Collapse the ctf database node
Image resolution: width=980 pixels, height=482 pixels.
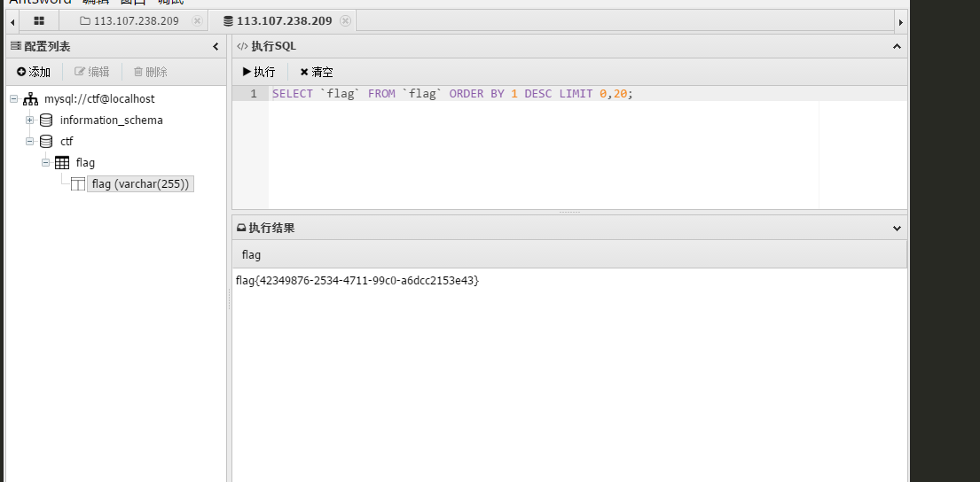click(29, 141)
